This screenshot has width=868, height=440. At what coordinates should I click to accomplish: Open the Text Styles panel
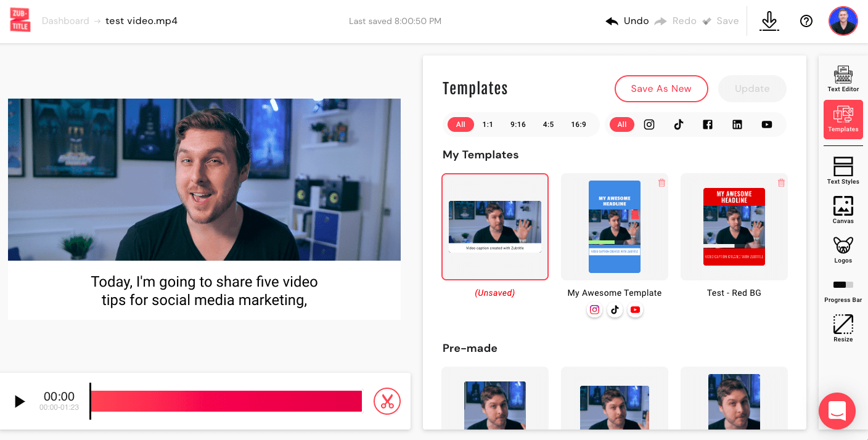point(843,171)
